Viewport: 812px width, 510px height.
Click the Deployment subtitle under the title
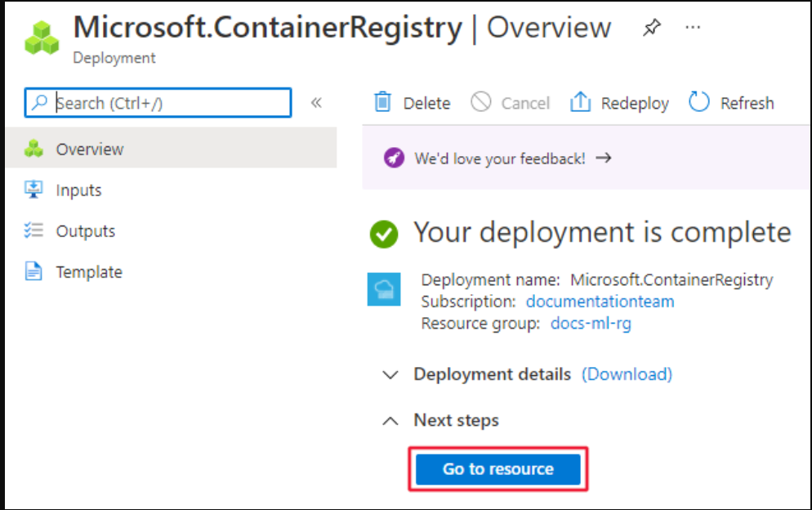(x=114, y=58)
